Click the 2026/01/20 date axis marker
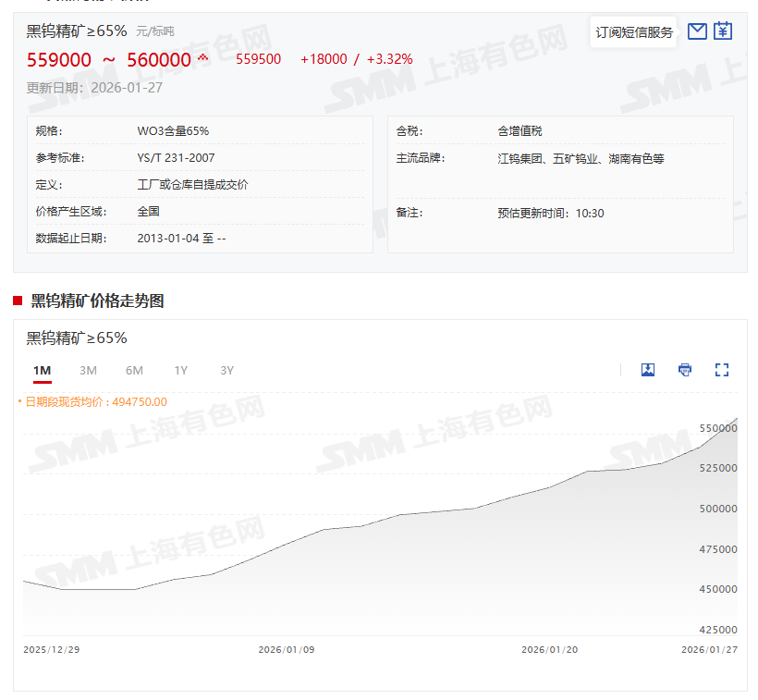 pos(550,649)
